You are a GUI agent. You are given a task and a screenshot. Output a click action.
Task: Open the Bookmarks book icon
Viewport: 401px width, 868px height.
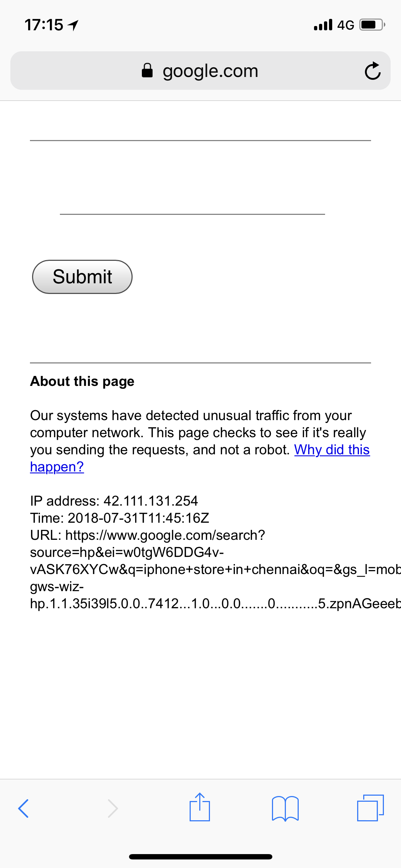(285, 808)
